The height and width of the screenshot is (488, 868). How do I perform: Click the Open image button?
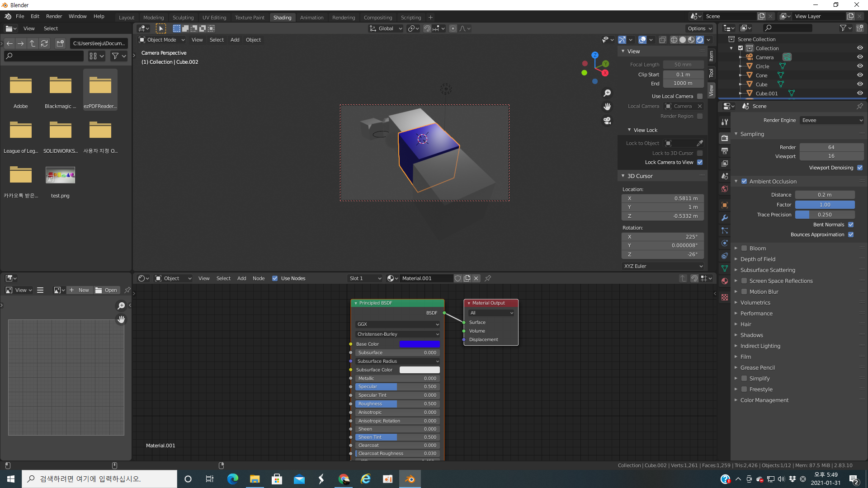106,290
